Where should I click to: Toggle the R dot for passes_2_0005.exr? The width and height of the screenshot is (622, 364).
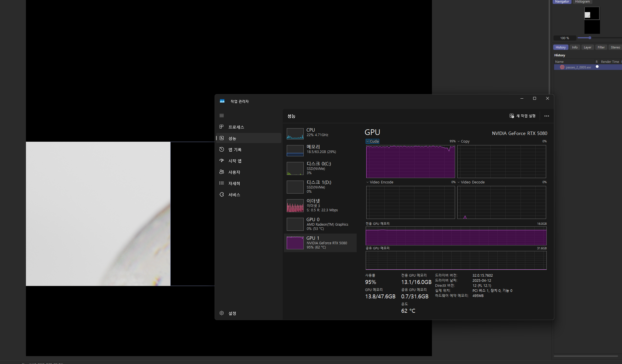(597, 67)
